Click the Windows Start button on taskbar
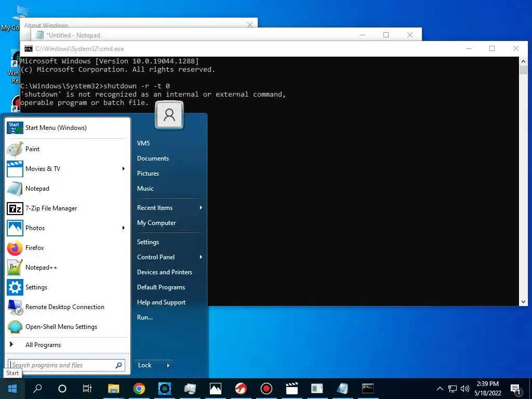Screen dimensions: 532x399 [x=12, y=389]
